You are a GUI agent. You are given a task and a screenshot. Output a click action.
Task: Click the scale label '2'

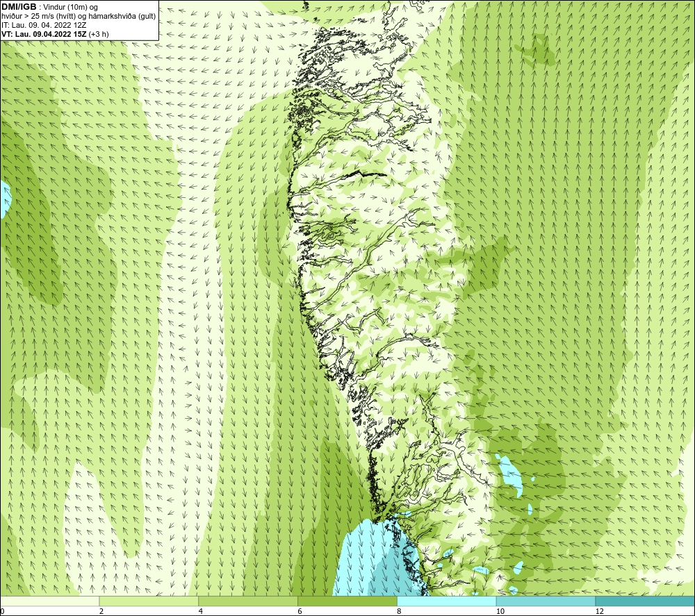coord(101,611)
